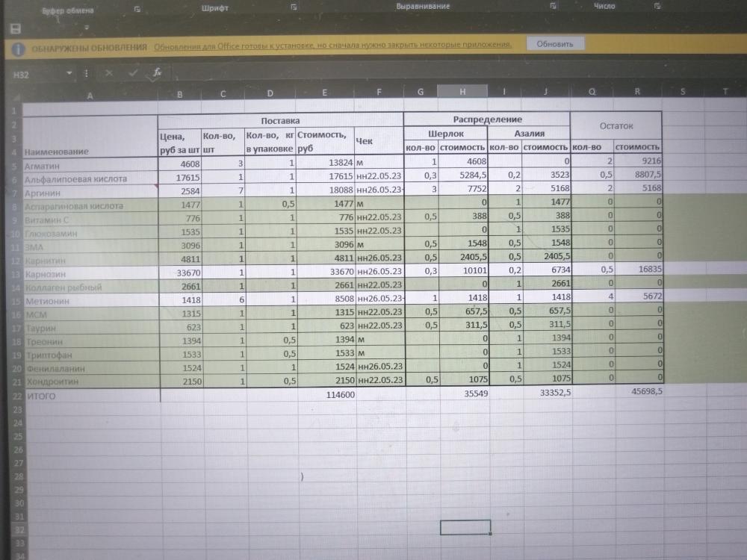Click the total cell showing 114600
The image size is (747, 560).
click(326, 396)
